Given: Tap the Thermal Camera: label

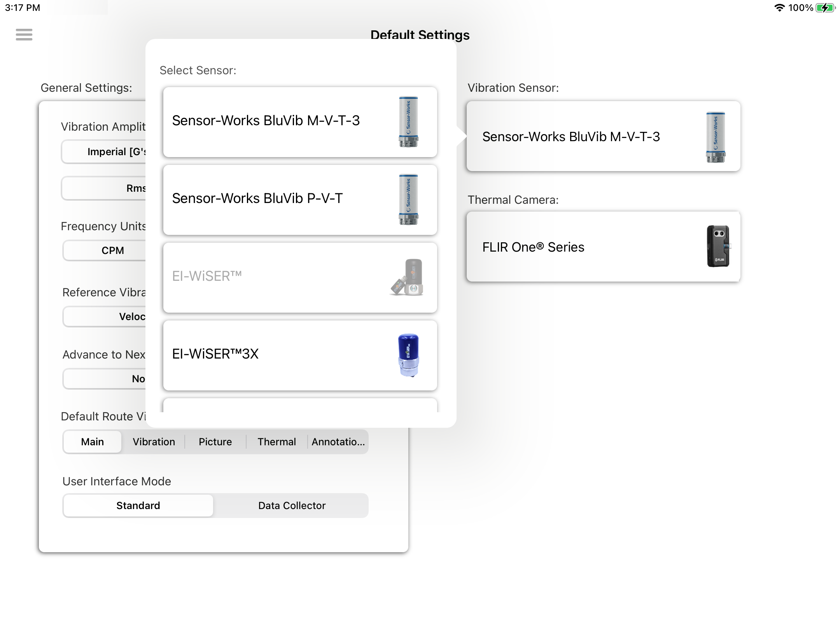Looking at the screenshot, I should click(x=513, y=200).
